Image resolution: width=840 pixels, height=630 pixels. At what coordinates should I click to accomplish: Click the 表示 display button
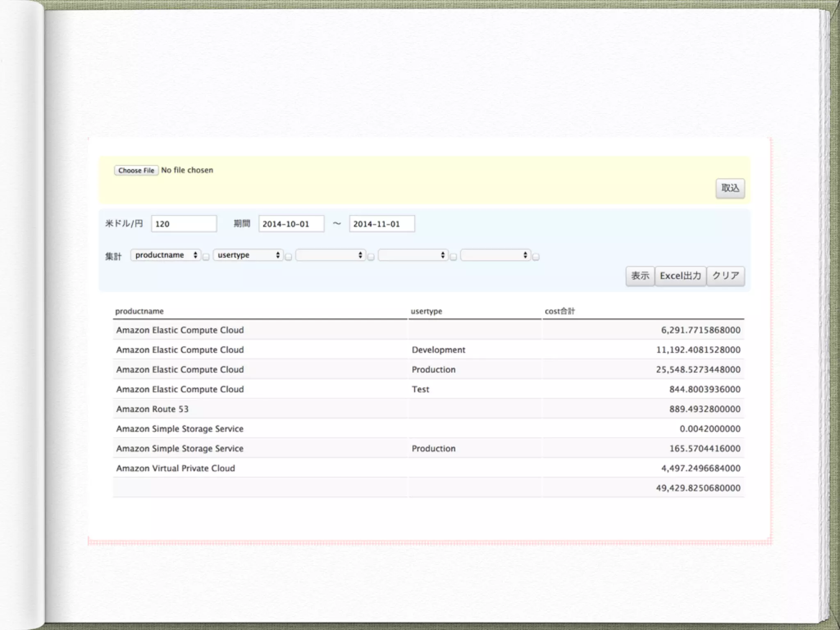(x=639, y=276)
